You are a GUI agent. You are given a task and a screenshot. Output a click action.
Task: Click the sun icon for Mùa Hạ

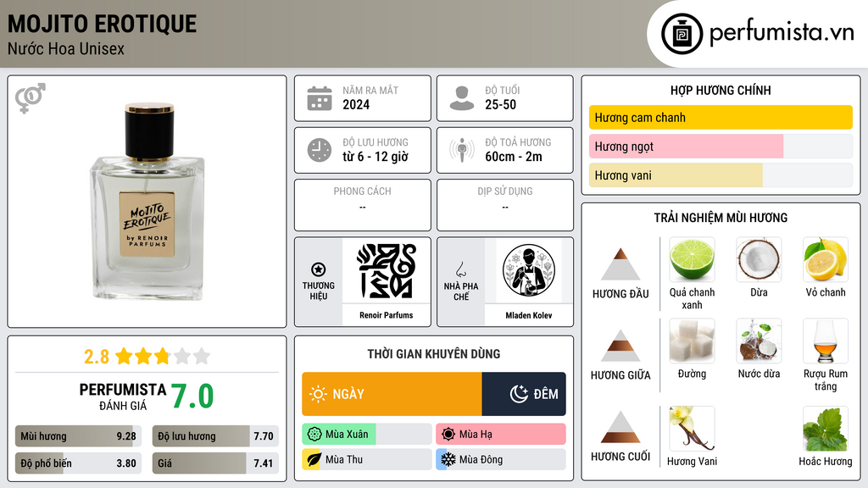click(x=448, y=435)
